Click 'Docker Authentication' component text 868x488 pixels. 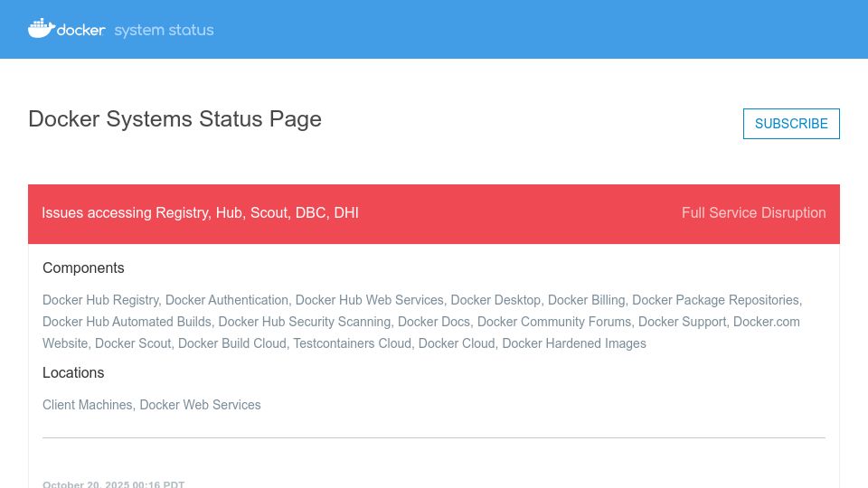227,300
